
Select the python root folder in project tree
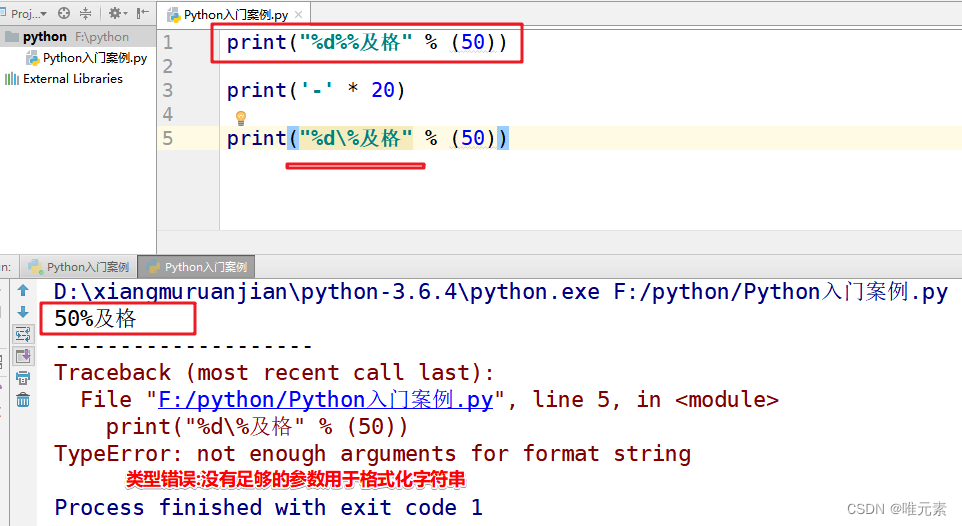[x=78, y=37]
